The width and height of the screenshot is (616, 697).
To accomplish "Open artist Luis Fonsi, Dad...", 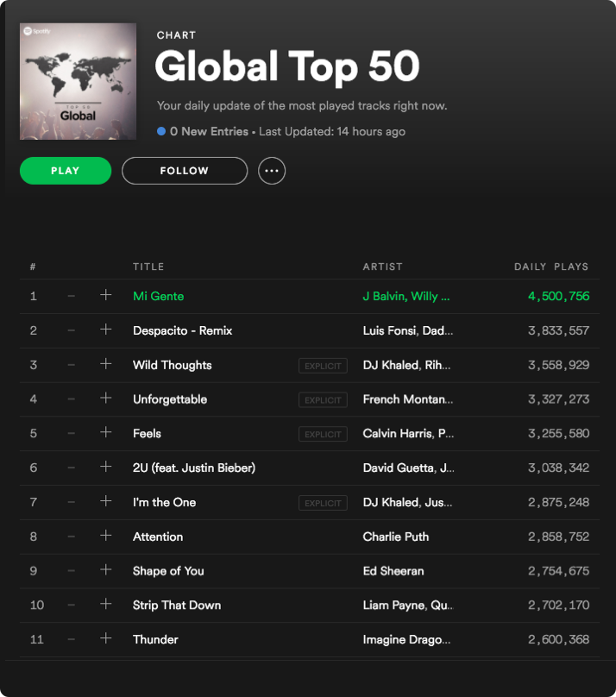I will [408, 330].
